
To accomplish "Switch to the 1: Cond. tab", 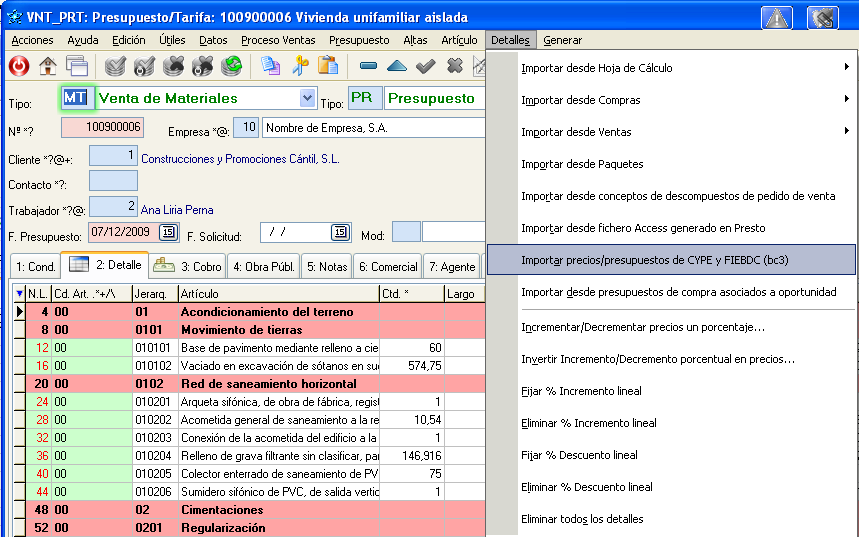I will 36,266.
